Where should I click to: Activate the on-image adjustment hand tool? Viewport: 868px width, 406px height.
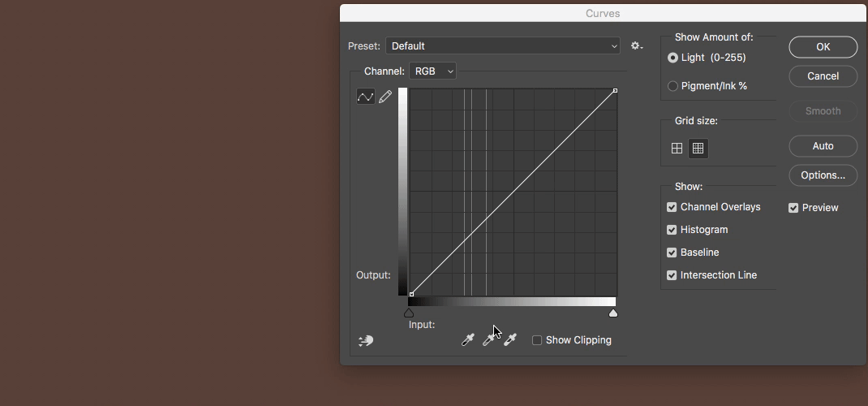coord(365,341)
